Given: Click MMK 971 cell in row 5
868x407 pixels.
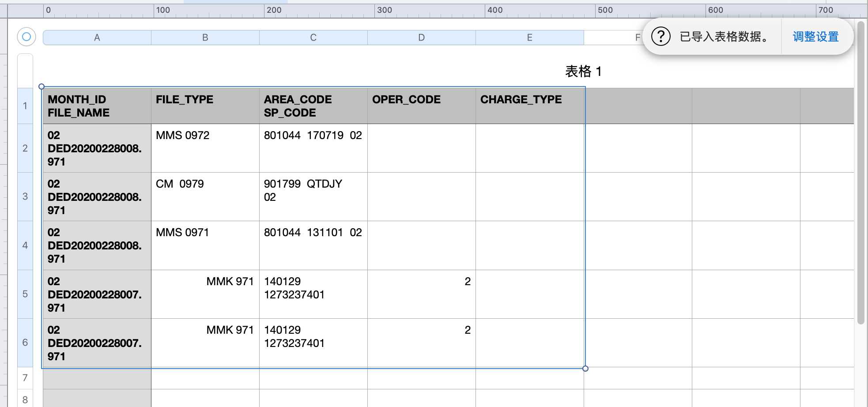Looking at the screenshot, I should pos(205,294).
